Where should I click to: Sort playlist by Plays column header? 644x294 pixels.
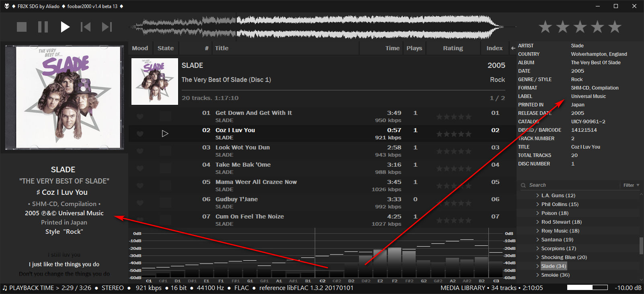coord(414,48)
